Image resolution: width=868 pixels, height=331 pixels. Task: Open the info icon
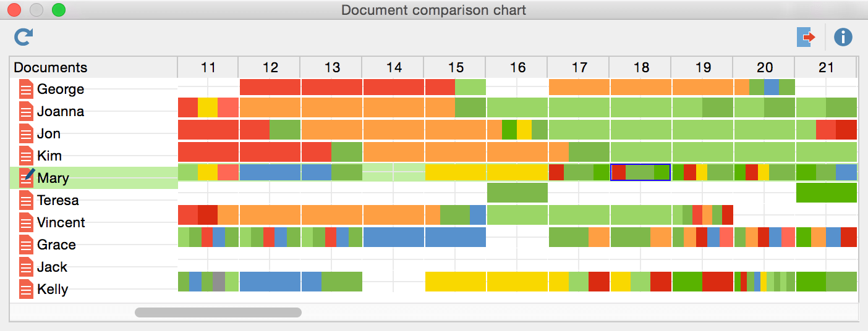click(x=843, y=38)
